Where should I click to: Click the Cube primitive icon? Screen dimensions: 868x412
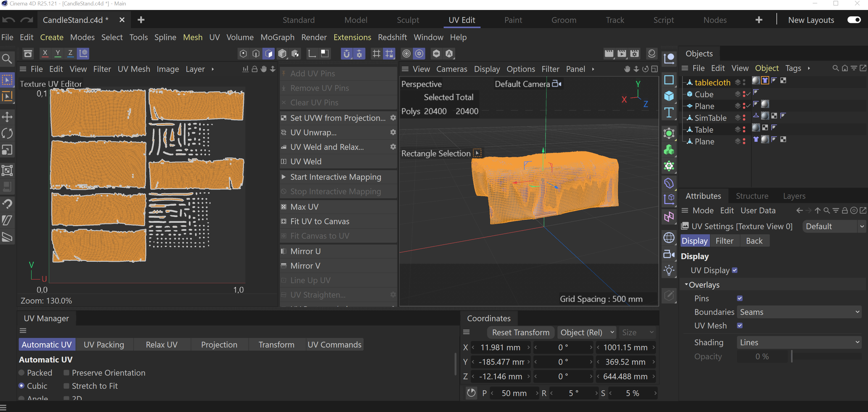pos(669,96)
